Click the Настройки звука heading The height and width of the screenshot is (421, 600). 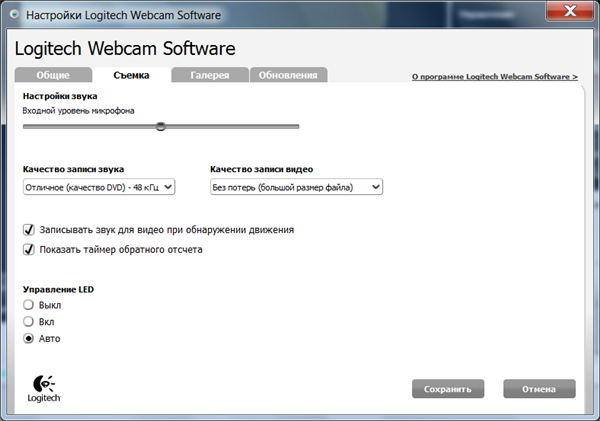pos(60,96)
